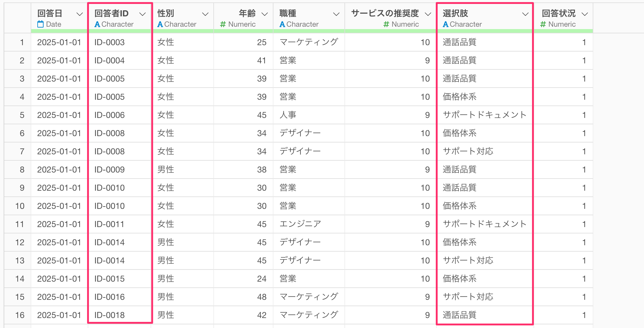Select row number 5 header
The image size is (644, 328).
point(22,115)
